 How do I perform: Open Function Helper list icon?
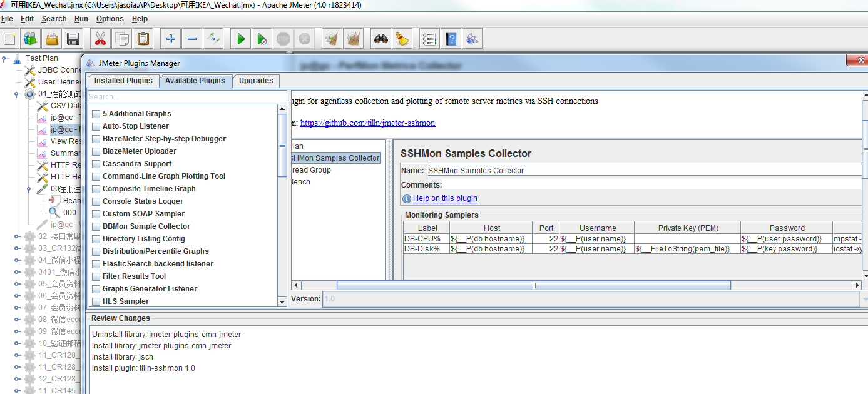(429, 39)
